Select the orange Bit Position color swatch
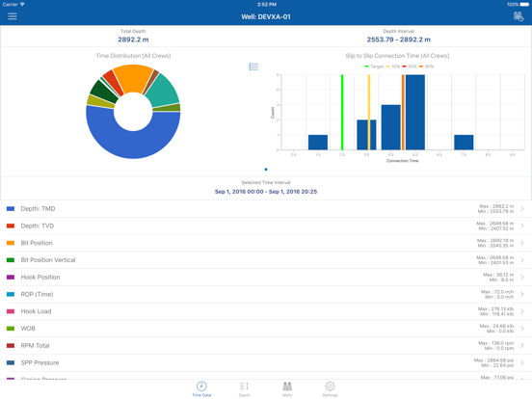 11,243
